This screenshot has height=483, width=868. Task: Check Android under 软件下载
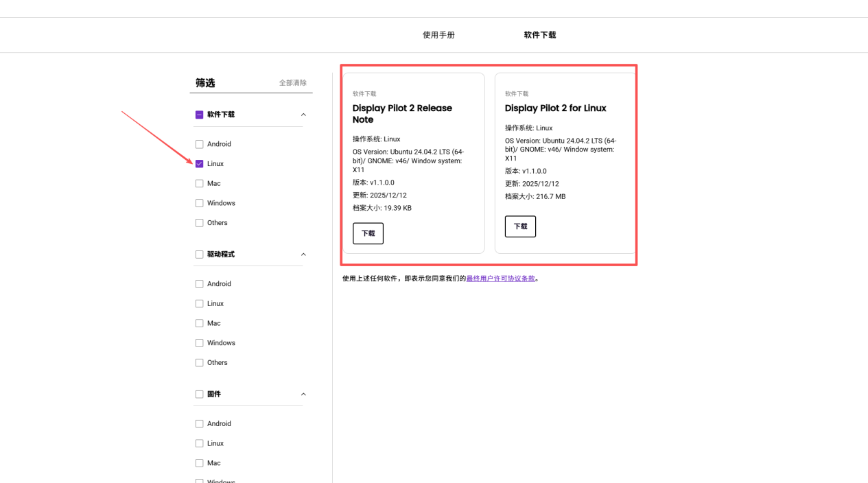tap(200, 144)
